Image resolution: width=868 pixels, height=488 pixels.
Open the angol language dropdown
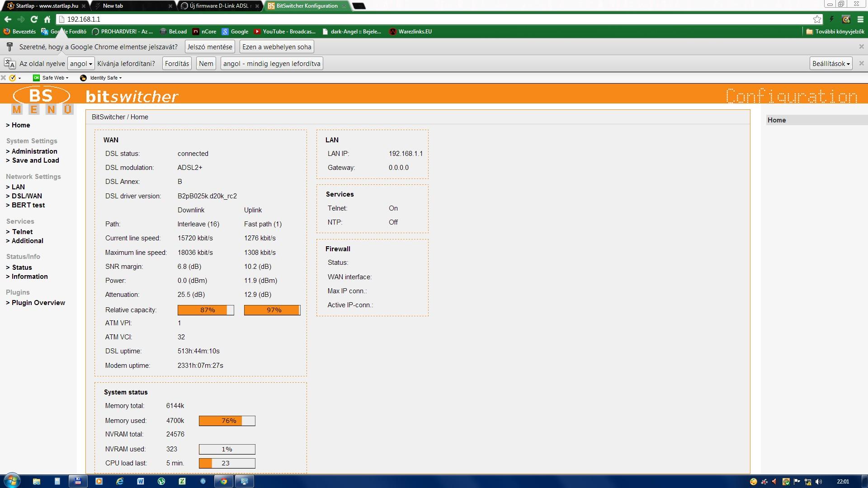(x=81, y=64)
